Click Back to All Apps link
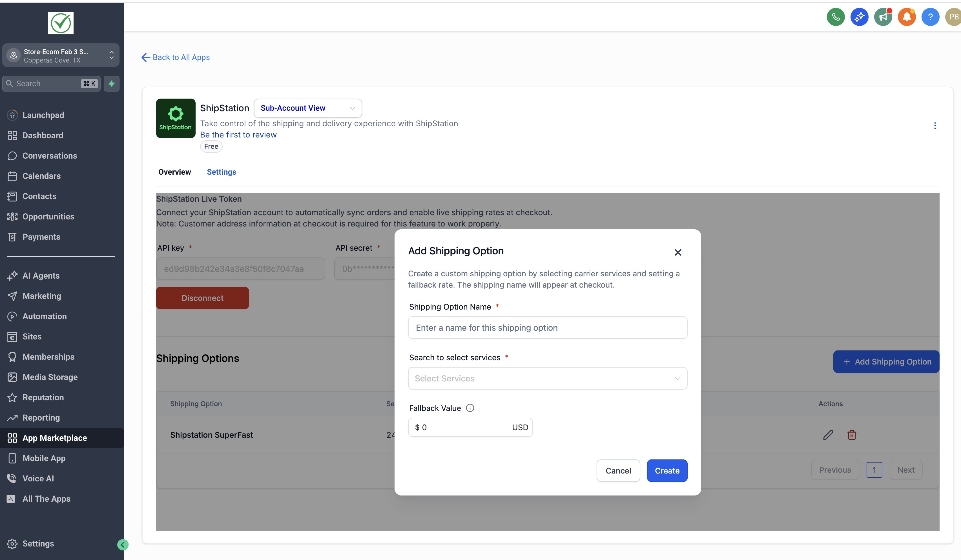The image size is (961, 560). (176, 57)
